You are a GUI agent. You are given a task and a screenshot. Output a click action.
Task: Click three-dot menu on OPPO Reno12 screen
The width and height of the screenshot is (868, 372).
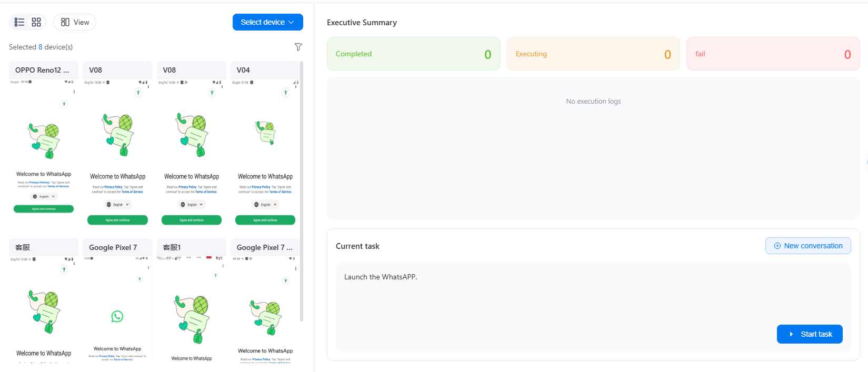[x=74, y=92]
